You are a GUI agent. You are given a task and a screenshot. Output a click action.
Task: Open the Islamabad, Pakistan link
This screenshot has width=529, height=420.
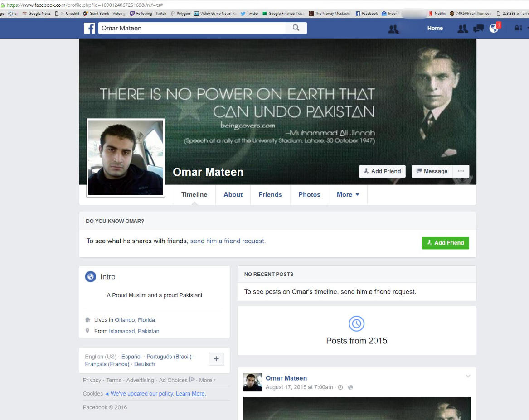134,331
